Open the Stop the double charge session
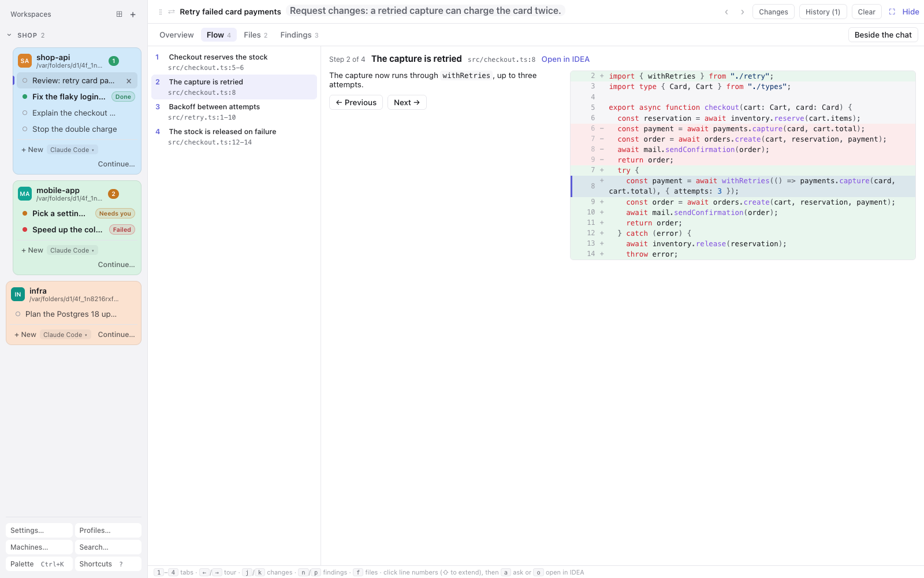Image resolution: width=924 pixels, height=578 pixels. [x=77, y=129]
